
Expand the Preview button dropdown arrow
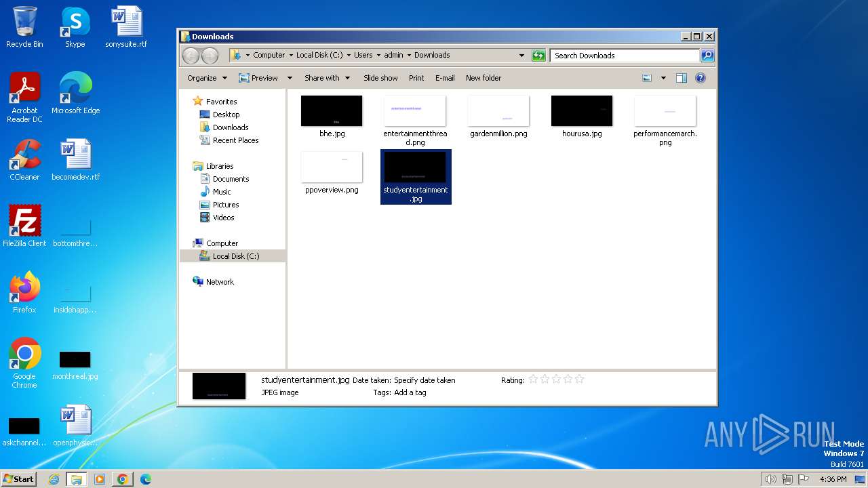tap(290, 78)
